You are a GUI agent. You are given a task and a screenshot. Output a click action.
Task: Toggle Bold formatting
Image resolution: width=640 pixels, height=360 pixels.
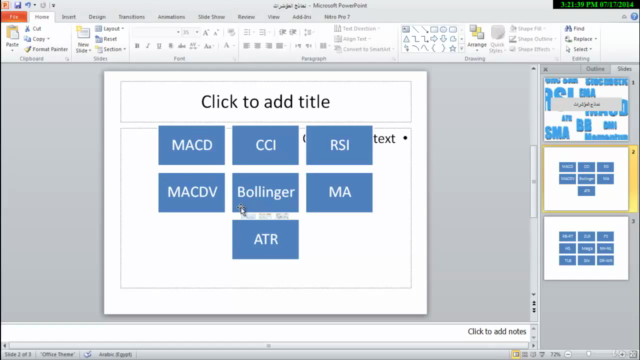[137, 46]
